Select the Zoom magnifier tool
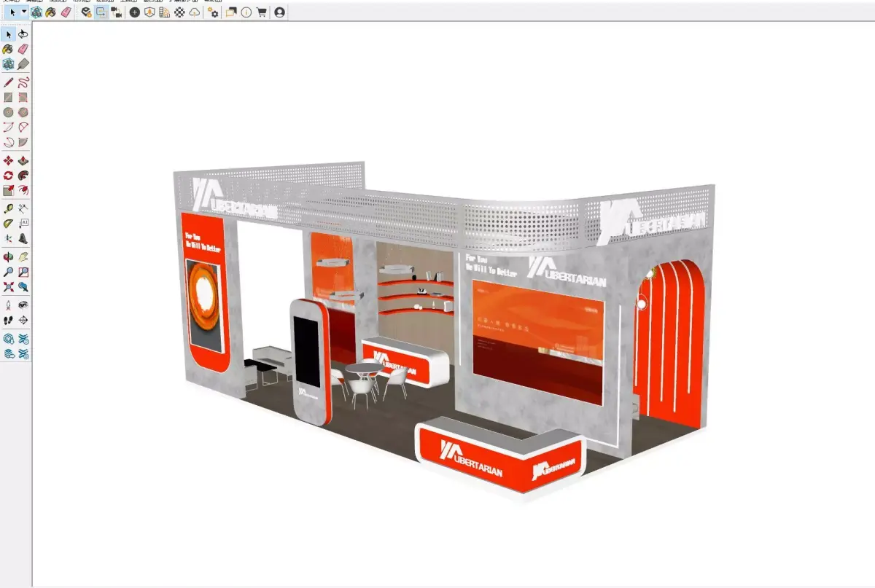The height and width of the screenshot is (588, 875). (8, 272)
